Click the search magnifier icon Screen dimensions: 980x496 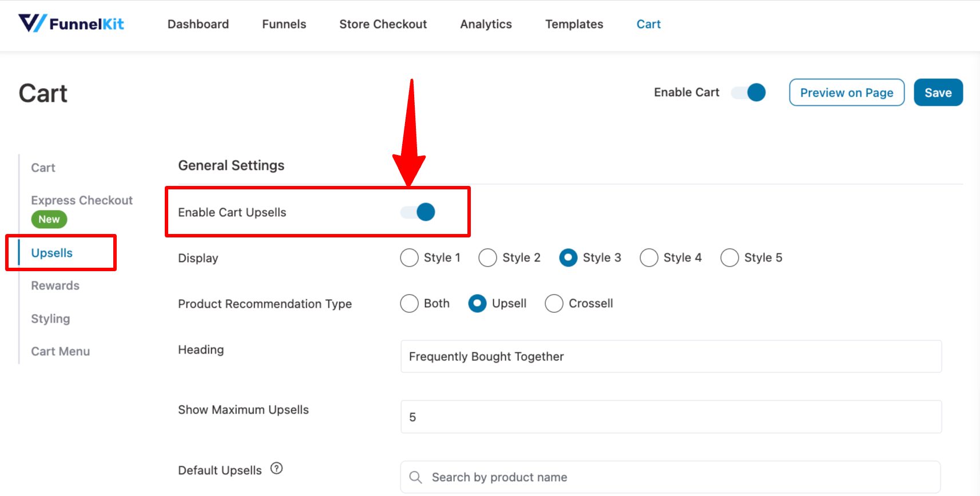[416, 477]
